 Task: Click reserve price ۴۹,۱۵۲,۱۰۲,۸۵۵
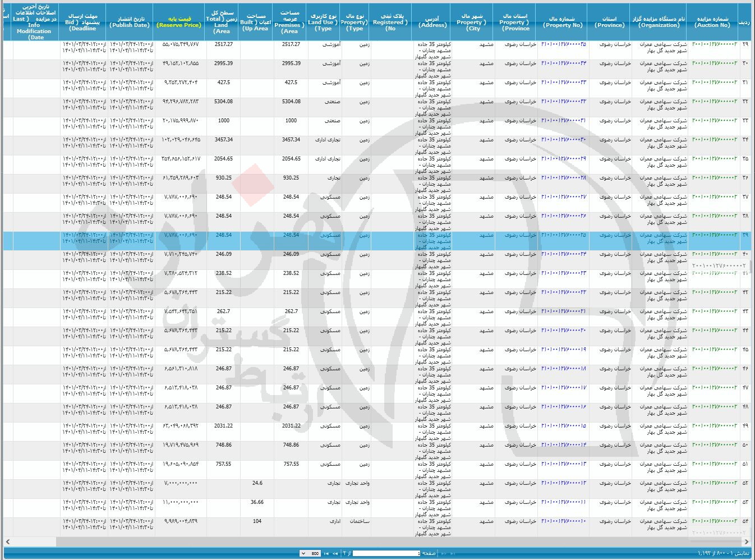coord(181,63)
